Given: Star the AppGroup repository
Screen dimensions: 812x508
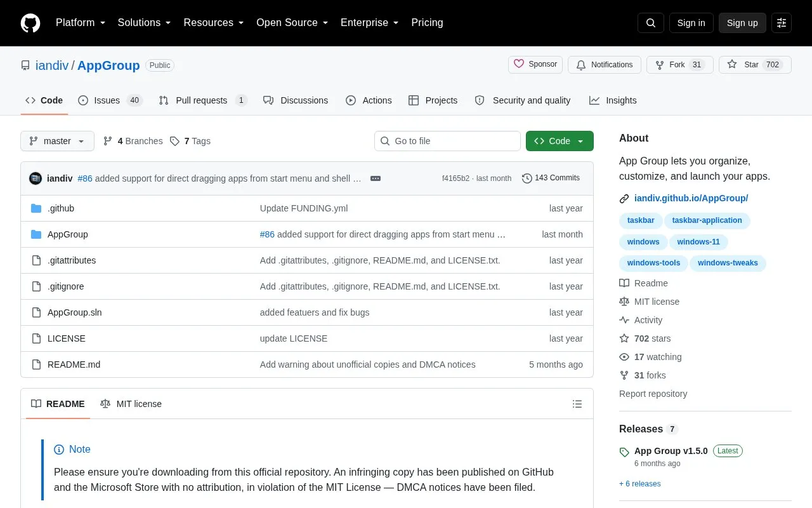Looking at the screenshot, I should click(755, 65).
